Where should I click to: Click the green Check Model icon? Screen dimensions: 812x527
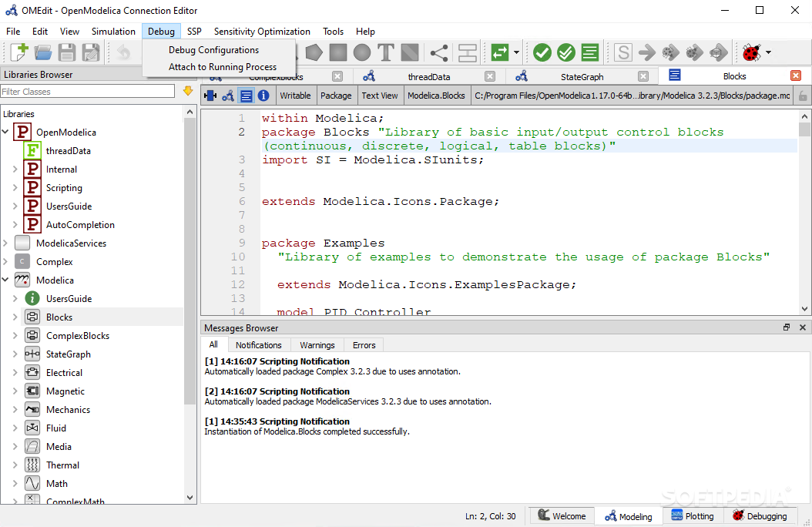[542, 52]
